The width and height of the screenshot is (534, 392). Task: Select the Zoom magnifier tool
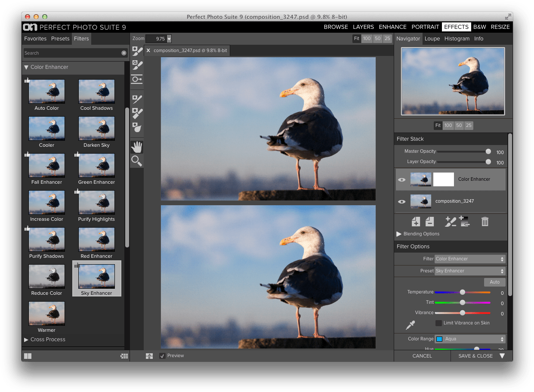click(x=137, y=161)
